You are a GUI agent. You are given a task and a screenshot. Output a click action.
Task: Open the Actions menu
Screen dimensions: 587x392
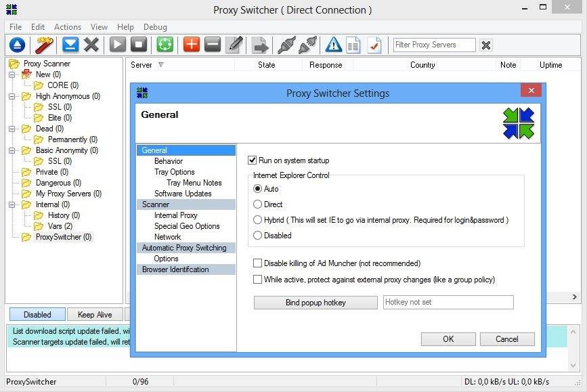(68, 27)
